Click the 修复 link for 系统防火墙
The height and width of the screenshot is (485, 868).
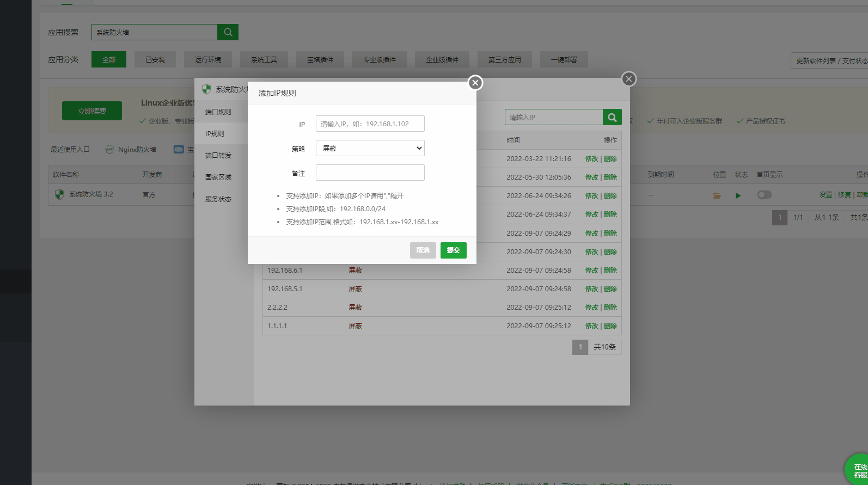tap(844, 195)
